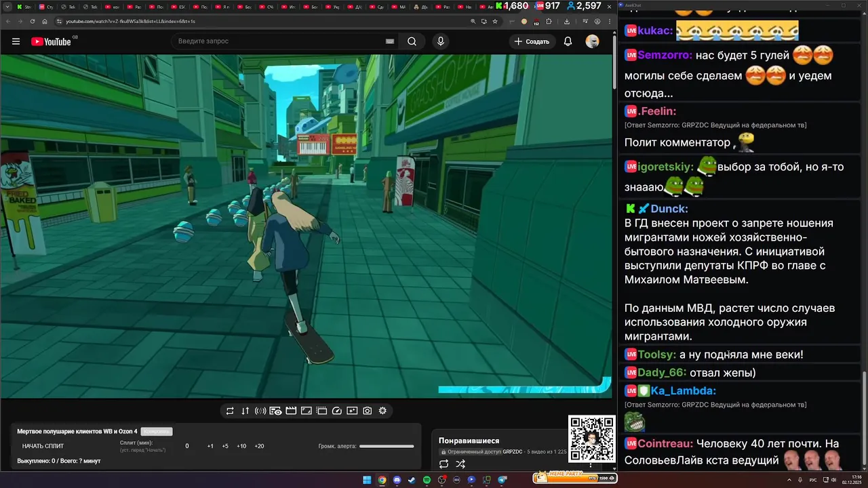Click username Cointreau in AxelChat

[x=665, y=443]
